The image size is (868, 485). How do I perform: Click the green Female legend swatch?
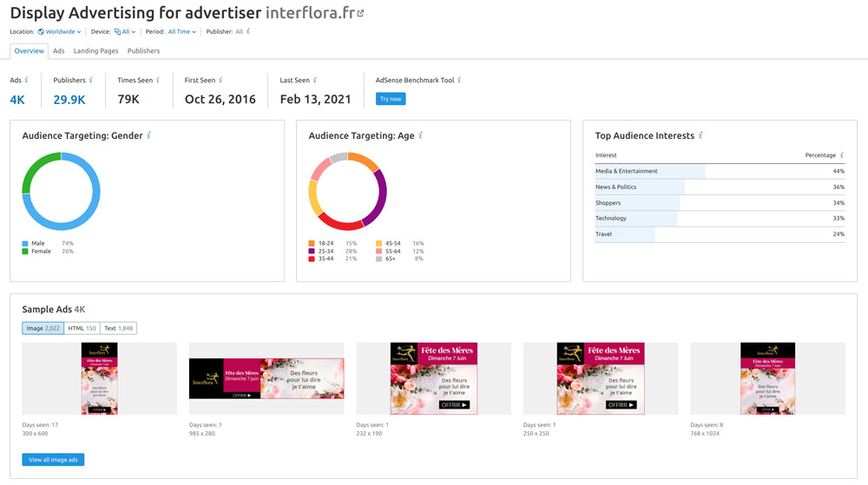point(25,251)
